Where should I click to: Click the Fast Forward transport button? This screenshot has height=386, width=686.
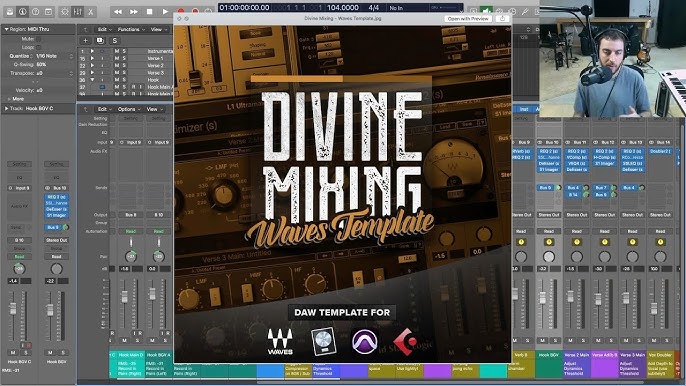pyautogui.click(x=134, y=11)
